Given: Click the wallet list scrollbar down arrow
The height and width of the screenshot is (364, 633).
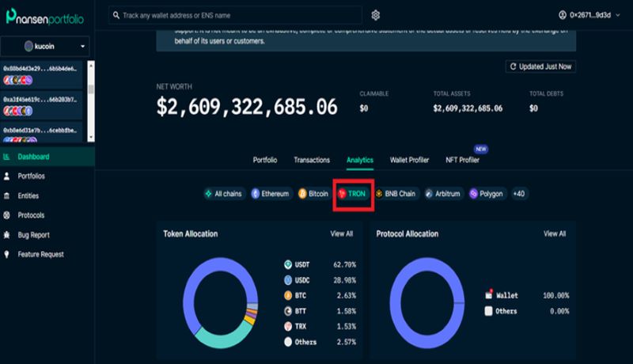Looking at the screenshot, I should [x=91, y=138].
